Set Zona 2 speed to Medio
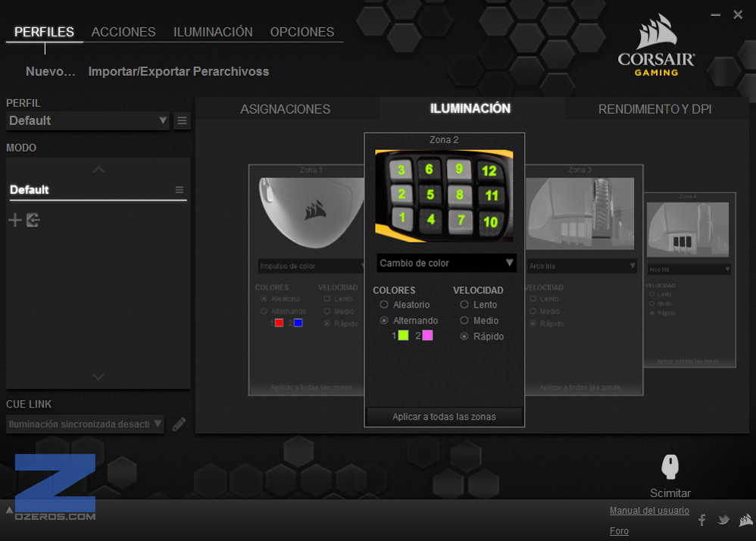This screenshot has width=756, height=541. pyautogui.click(x=464, y=321)
